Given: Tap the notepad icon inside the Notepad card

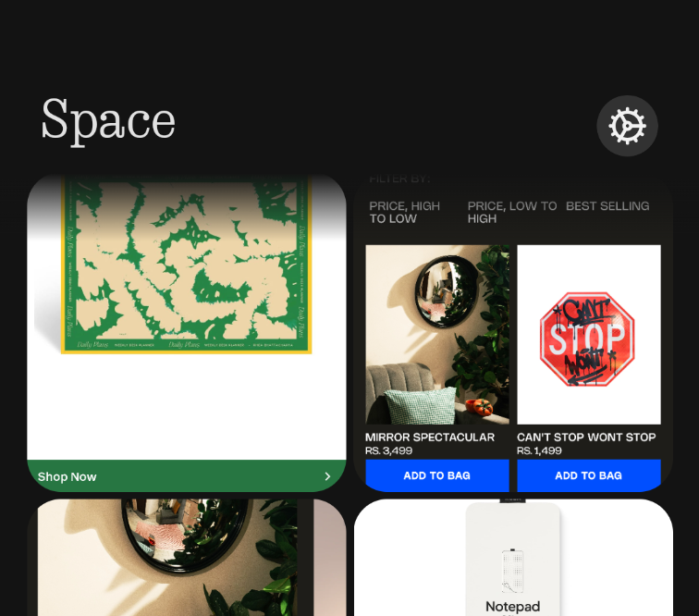Looking at the screenshot, I should 512,571.
